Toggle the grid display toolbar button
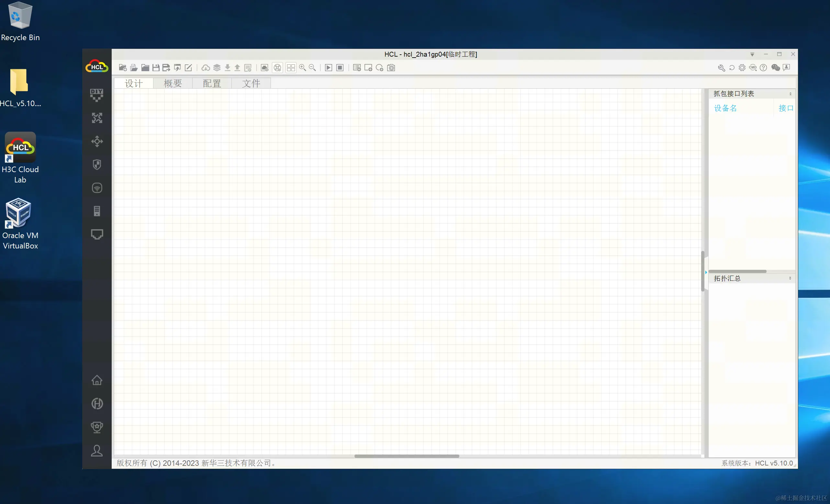 [291, 68]
